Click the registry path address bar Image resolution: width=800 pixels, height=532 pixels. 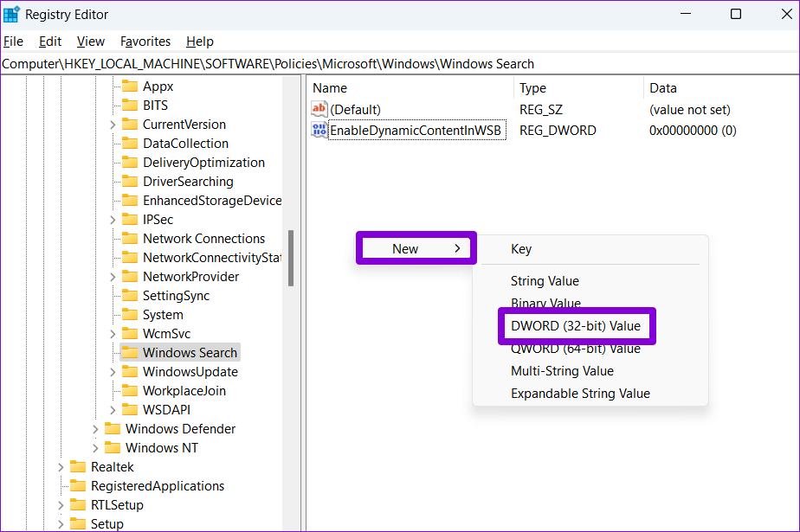pyautogui.click(x=399, y=64)
